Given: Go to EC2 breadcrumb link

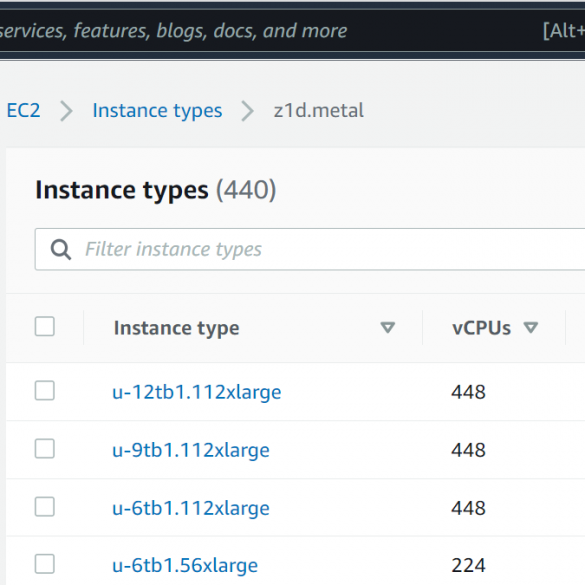Looking at the screenshot, I should 23,110.
